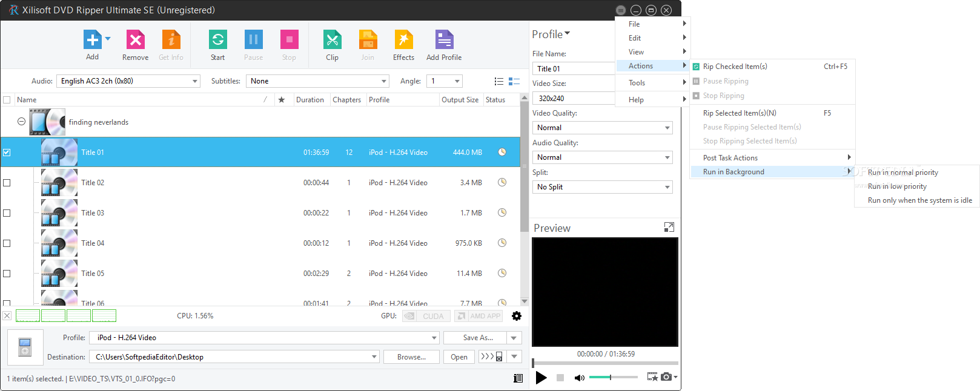The width and height of the screenshot is (980, 391).
Task: Collapse the finding neverlands disc node
Action: click(21, 122)
